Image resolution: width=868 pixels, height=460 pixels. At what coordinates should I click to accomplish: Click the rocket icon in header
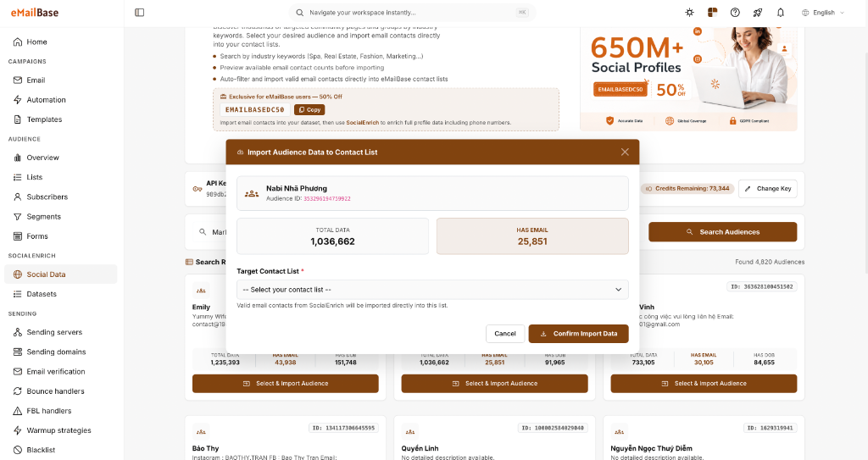[758, 12]
